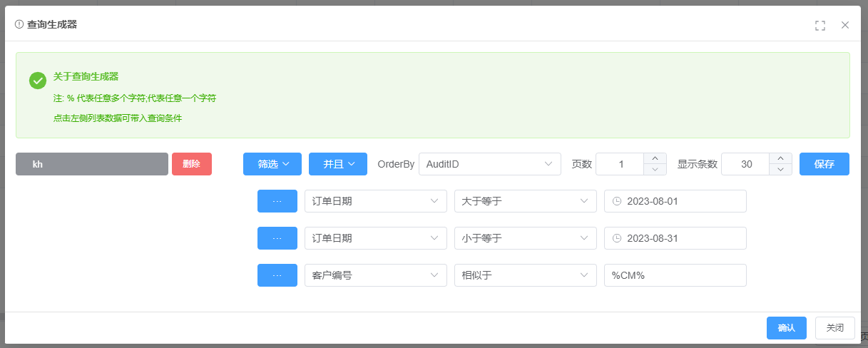Image resolution: width=868 pixels, height=348 pixels.
Task: Open the 相似于 operator dropdown
Action: (526, 275)
